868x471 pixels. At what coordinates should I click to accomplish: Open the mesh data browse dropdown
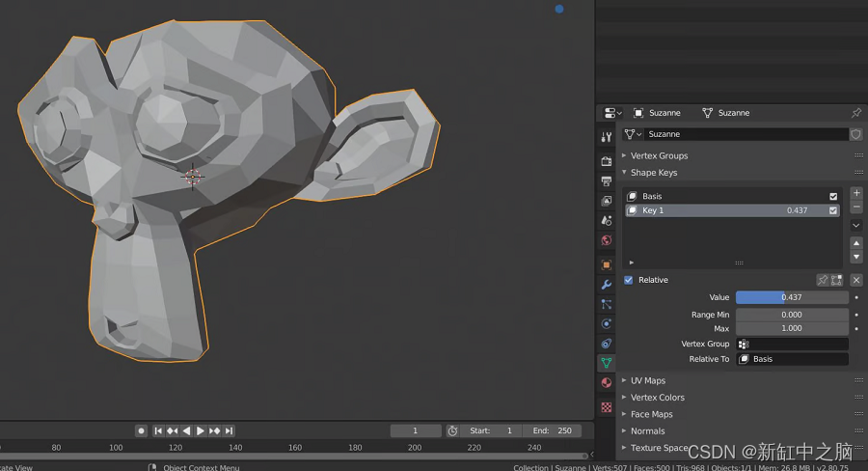tap(633, 134)
